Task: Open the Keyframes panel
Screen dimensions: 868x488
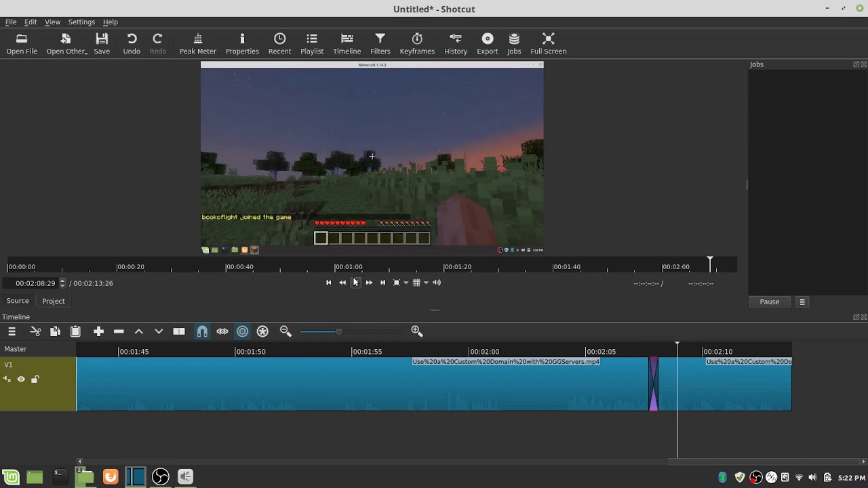Action: click(x=417, y=43)
